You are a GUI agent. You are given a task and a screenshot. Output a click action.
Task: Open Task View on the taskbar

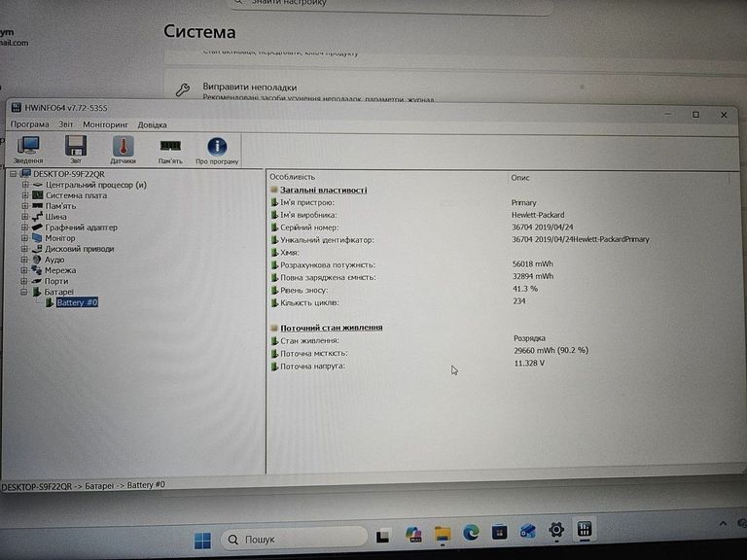(x=383, y=537)
